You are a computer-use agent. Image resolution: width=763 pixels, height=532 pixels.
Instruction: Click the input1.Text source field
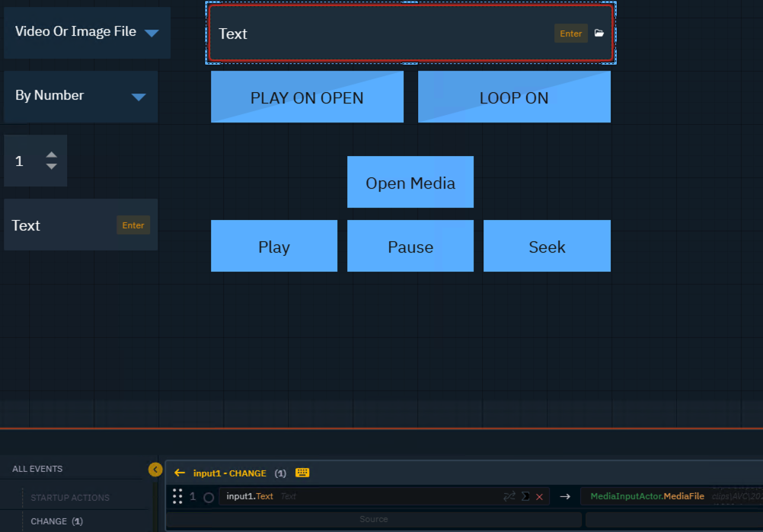(x=384, y=496)
